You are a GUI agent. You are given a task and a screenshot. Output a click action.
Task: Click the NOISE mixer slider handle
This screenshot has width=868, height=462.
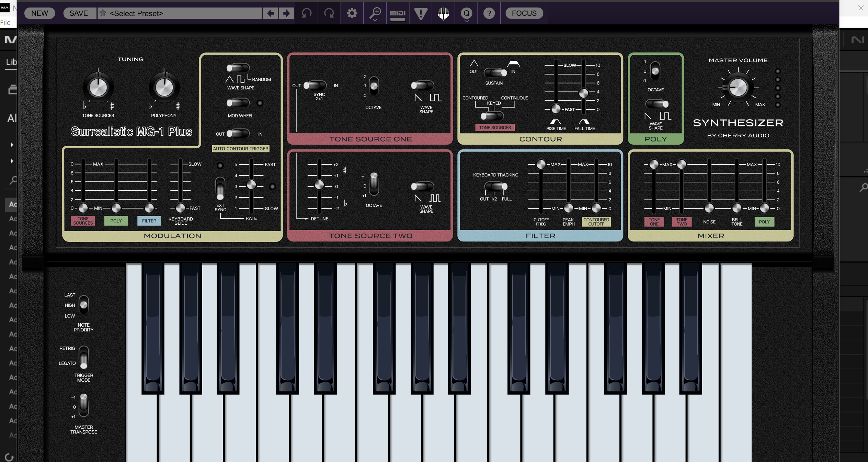point(709,208)
